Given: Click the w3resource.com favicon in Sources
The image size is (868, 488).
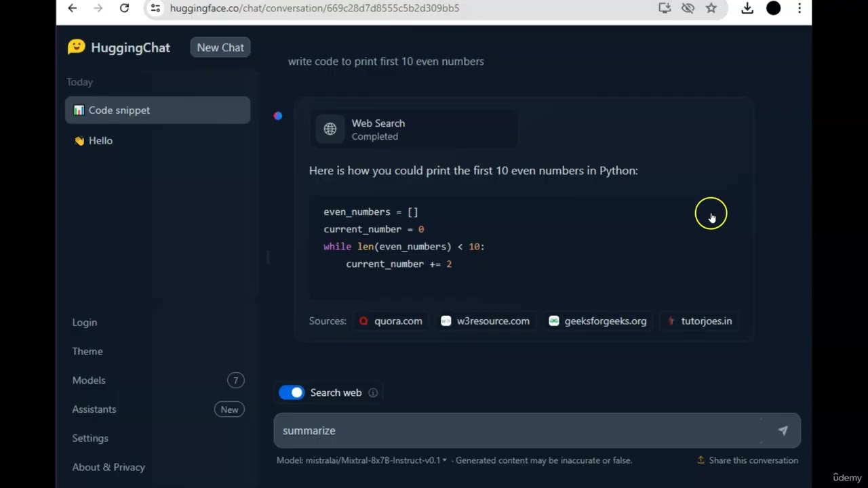Looking at the screenshot, I should pyautogui.click(x=446, y=321).
